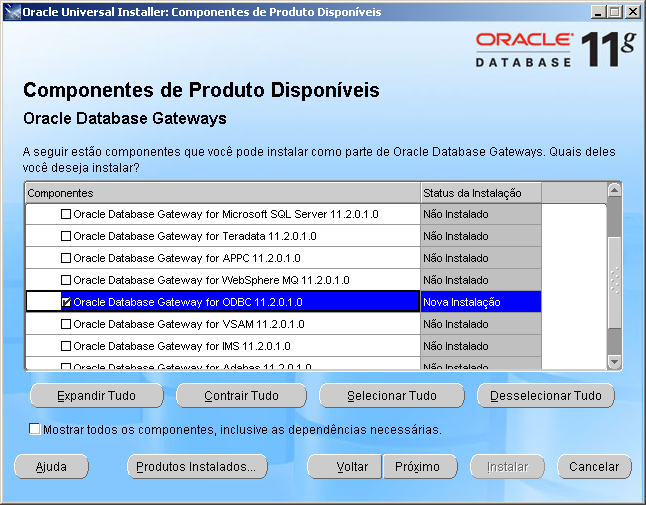Click the scrollbar down arrow
Screen dimensions: 646x505
click(x=614, y=362)
